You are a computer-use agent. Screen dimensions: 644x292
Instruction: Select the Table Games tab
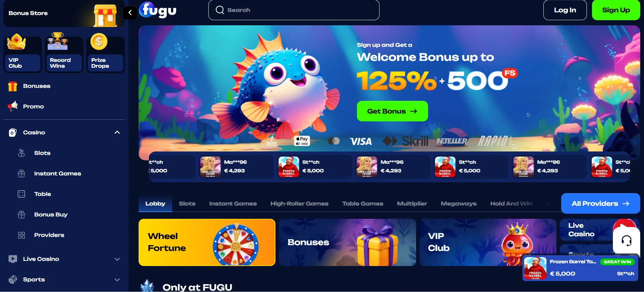coord(363,203)
